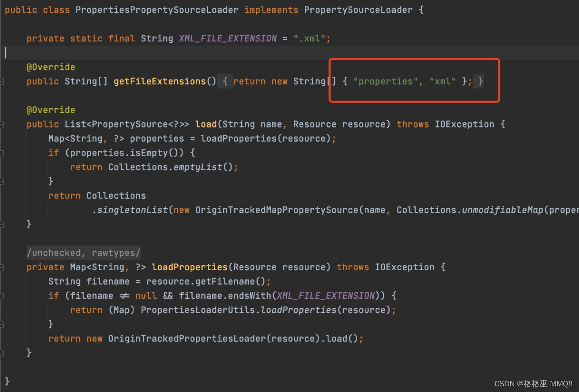
Task: Click IOException on the loadProperties line
Action: pos(404,267)
